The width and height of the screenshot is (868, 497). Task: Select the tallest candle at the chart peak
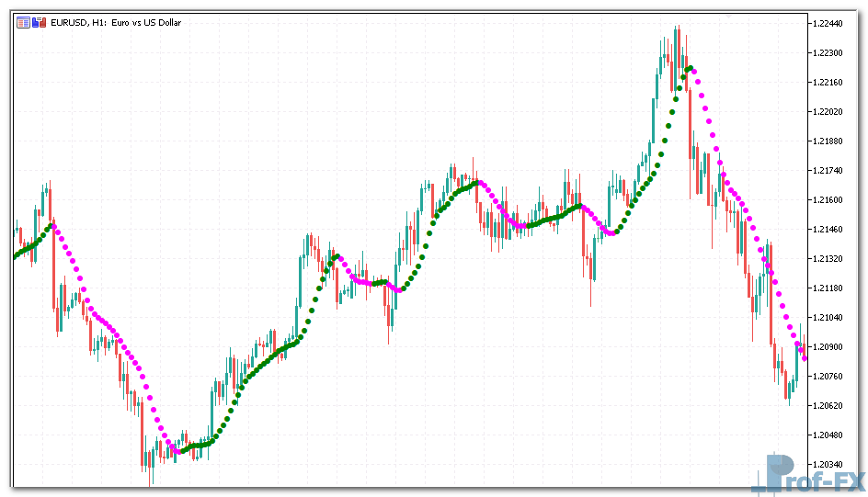(677, 55)
